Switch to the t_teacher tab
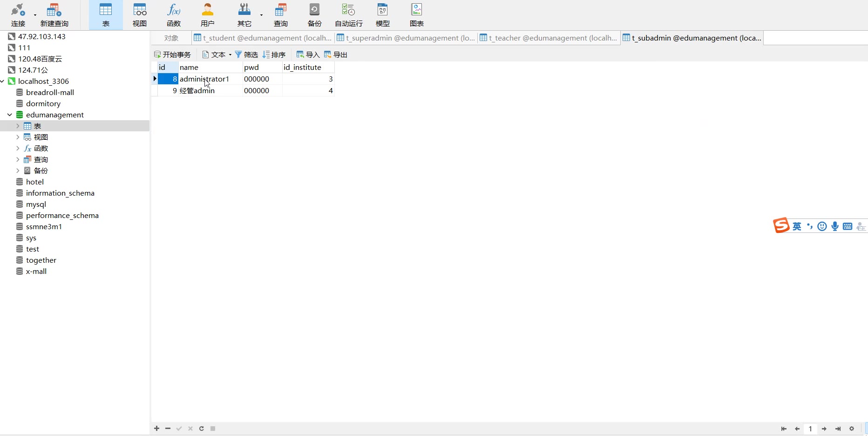 [x=549, y=38]
